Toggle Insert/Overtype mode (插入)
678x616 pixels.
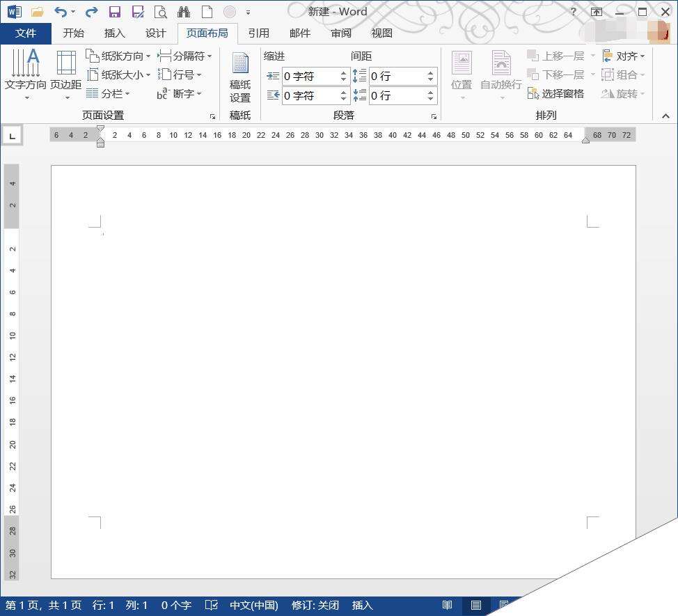[x=363, y=605]
